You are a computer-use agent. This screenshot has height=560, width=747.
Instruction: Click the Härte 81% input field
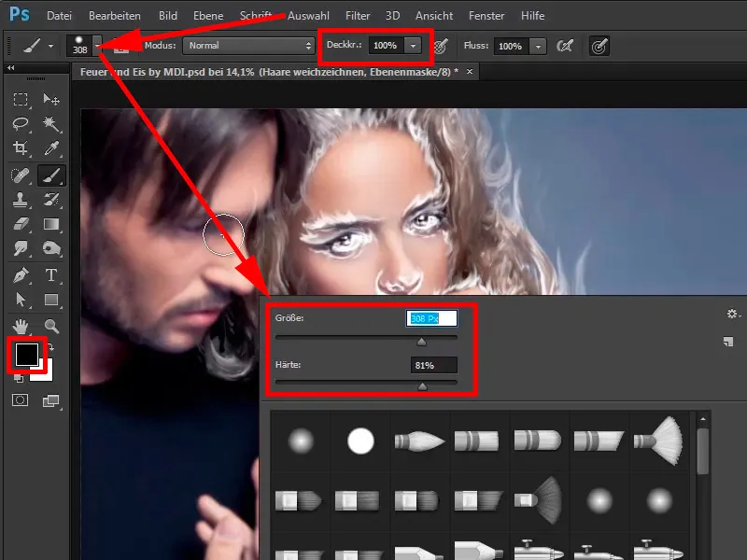click(433, 365)
